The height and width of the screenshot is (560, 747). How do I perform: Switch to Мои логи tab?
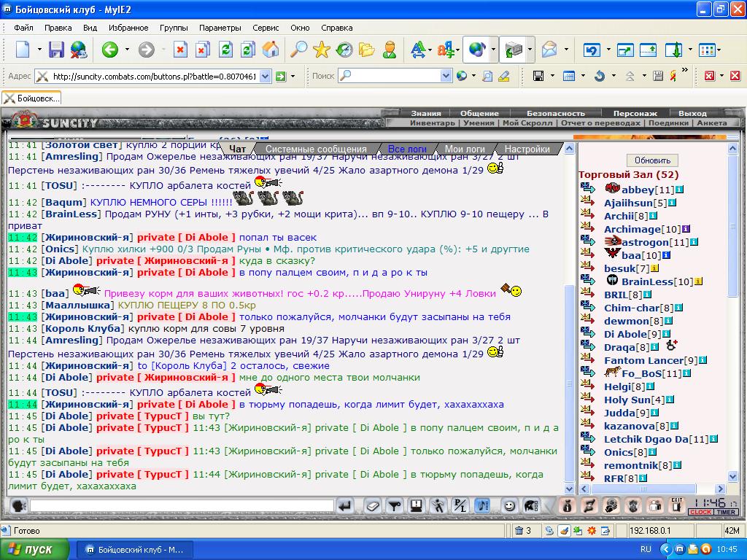click(465, 149)
